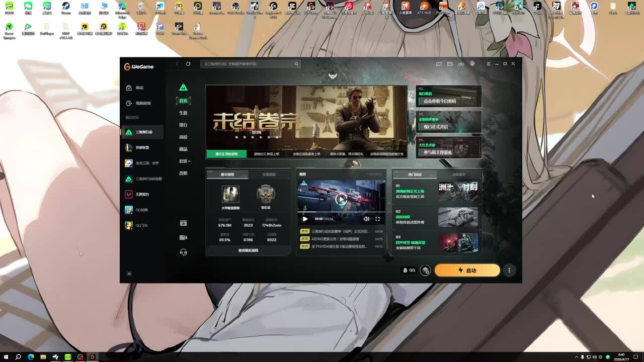Click the video progress bar
The width and height of the screenshot is (644, 362).
pyautogui.click(x=341, y=213)
